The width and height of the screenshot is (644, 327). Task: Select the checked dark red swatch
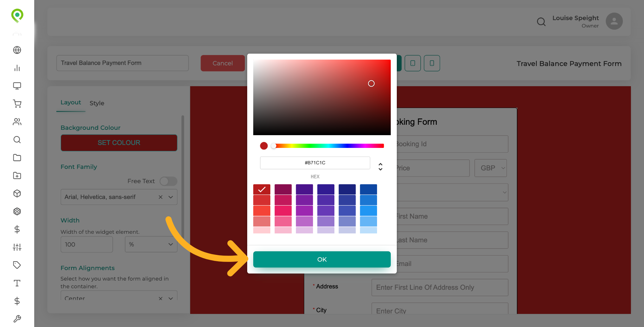(x=262, y=189)
